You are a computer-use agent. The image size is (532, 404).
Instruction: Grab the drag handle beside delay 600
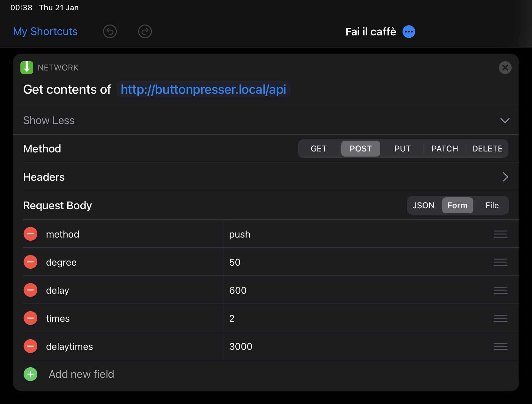[x=500, y=290]
